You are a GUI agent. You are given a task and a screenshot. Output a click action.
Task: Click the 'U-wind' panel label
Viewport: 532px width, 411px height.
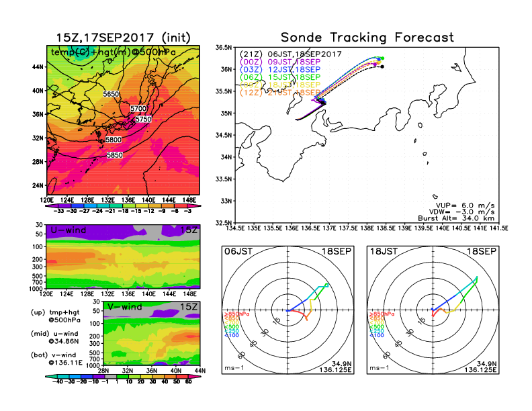pos(69,230)
